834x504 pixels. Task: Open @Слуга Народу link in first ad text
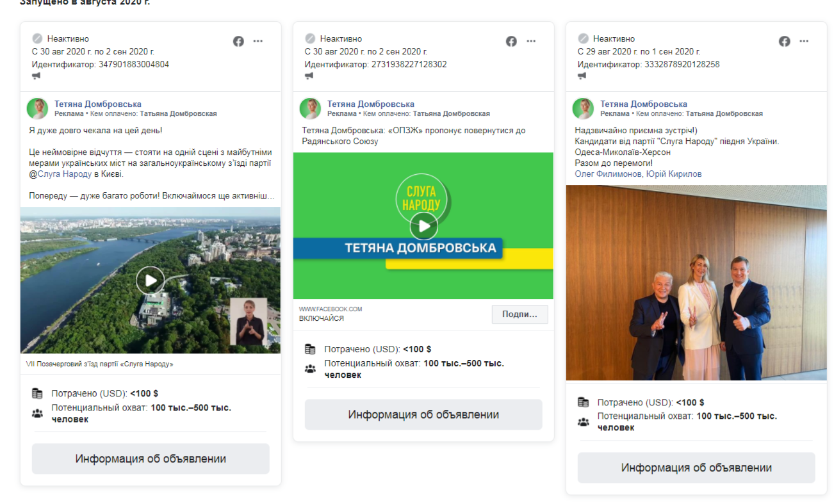[65, 174]
